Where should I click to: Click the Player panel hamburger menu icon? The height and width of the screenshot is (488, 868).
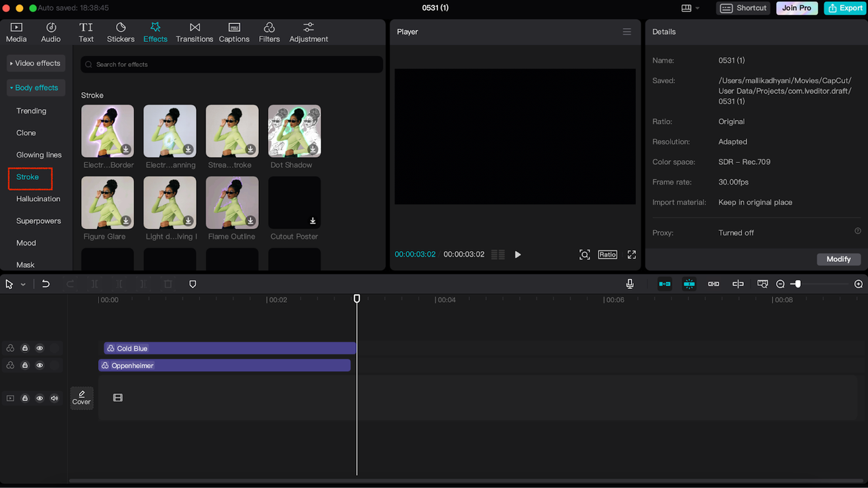click(x=627, y=32)
